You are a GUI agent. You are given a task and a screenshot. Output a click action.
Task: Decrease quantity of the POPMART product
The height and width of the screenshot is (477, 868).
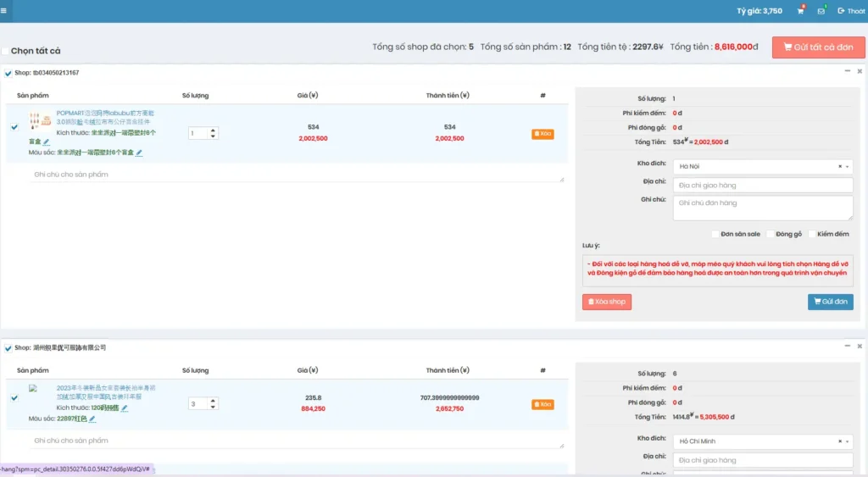pyautogui.click(x=213, y=136)
